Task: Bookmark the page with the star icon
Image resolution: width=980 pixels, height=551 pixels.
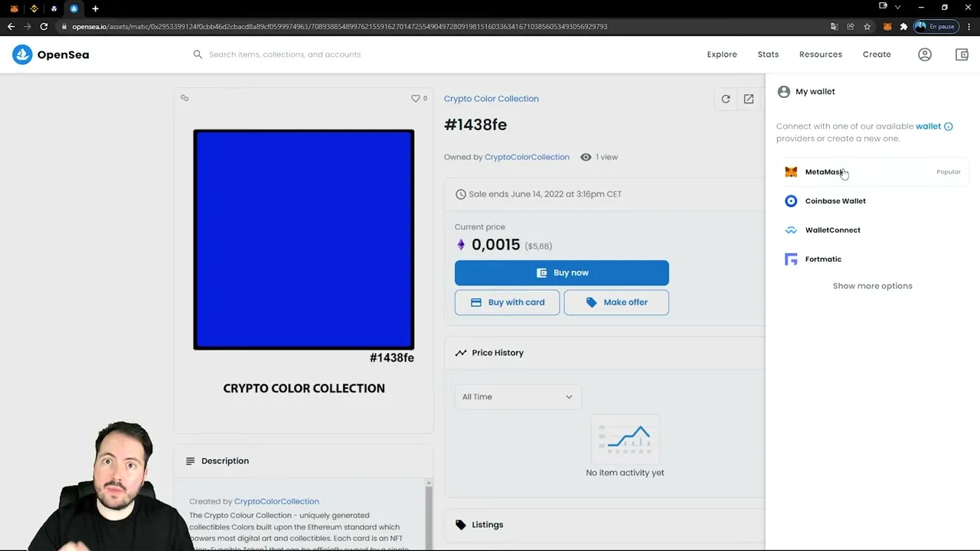Action: coord(867,26)
